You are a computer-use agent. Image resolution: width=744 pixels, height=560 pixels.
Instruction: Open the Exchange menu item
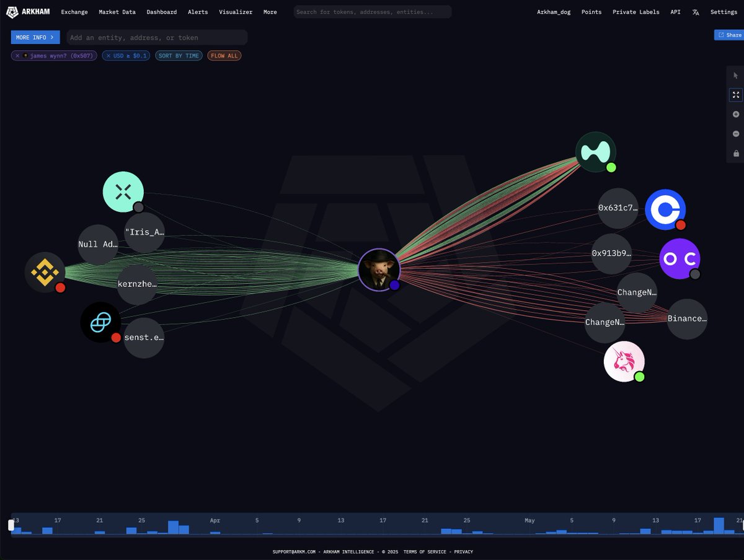pyautogui.click(x=74, y=12)
